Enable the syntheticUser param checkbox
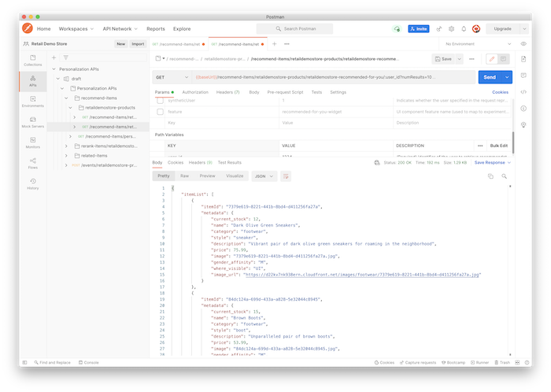 (x=161, y=101)
